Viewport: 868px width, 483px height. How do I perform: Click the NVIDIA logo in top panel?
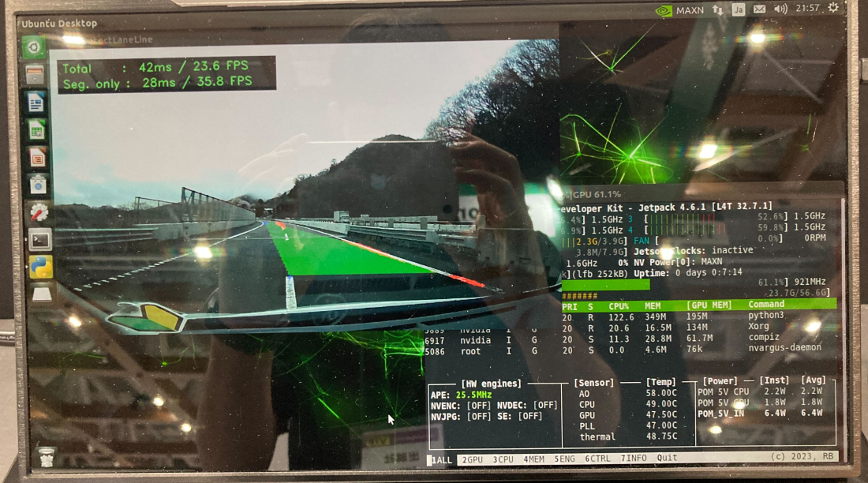663,10
